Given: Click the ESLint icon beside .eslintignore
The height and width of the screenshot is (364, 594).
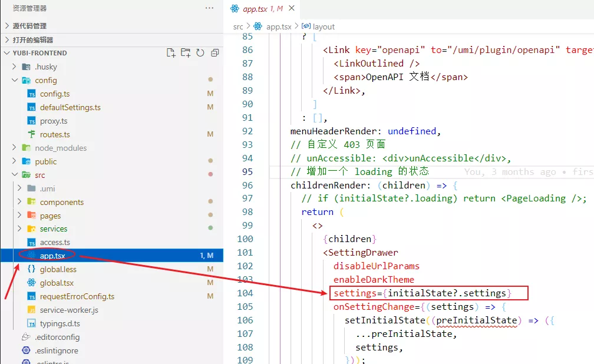Looking at the screenshot, I should tap(26, 350).
